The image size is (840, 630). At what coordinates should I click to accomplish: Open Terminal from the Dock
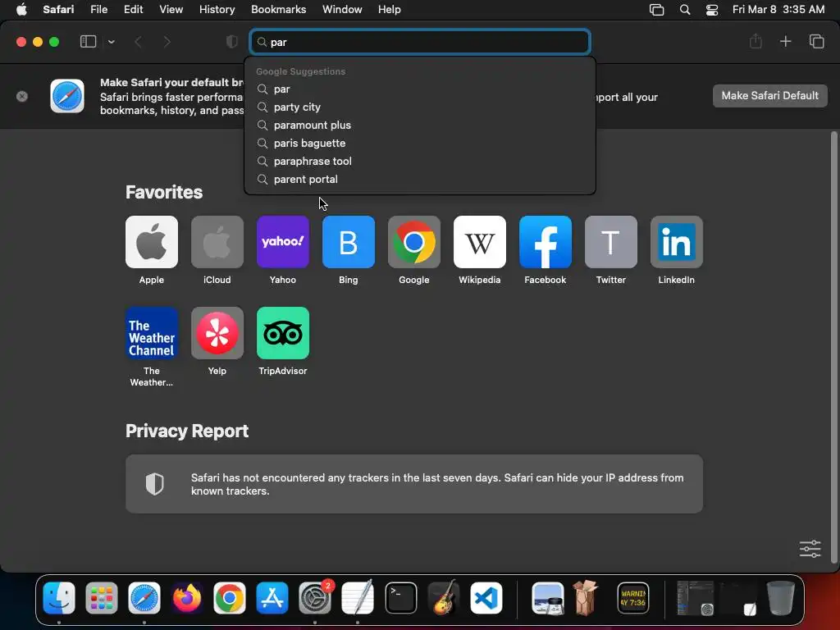click(400, 598)
